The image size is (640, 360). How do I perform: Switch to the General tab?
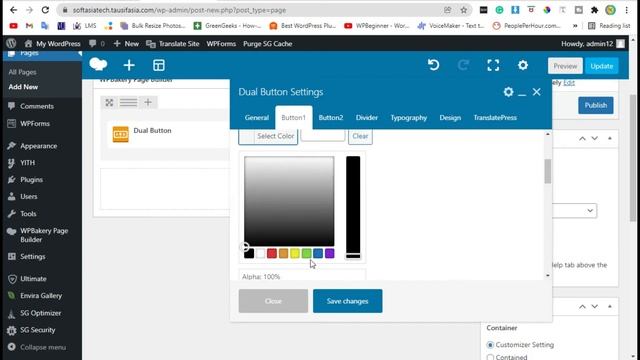pos(257,118)
